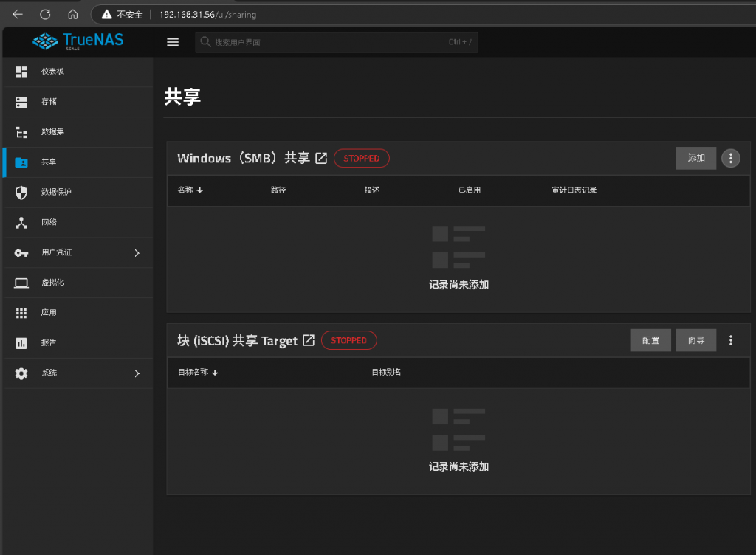The width and height of the screenshot is (756, 555).
Task: Expand the System (系统) submenu chevron
Action: 137,373
